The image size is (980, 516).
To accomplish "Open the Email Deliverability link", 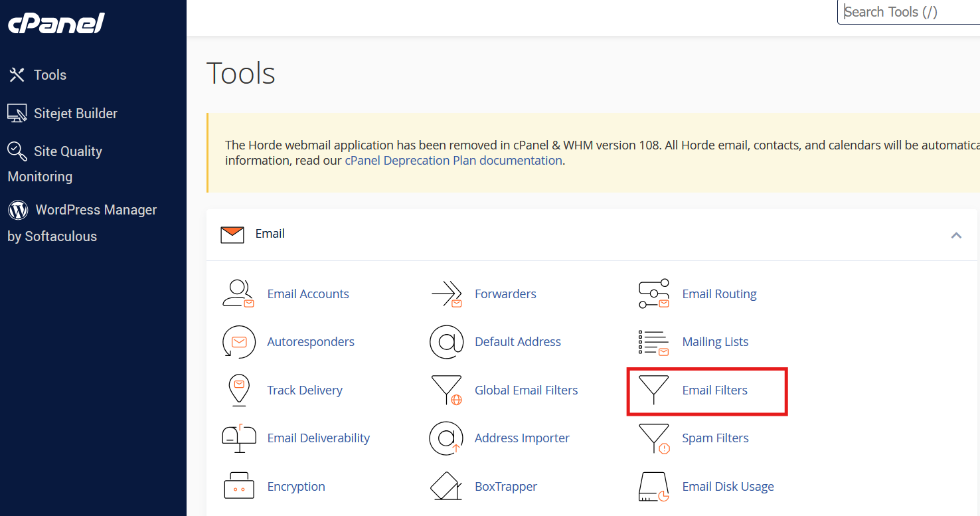I will click(319, 438).
